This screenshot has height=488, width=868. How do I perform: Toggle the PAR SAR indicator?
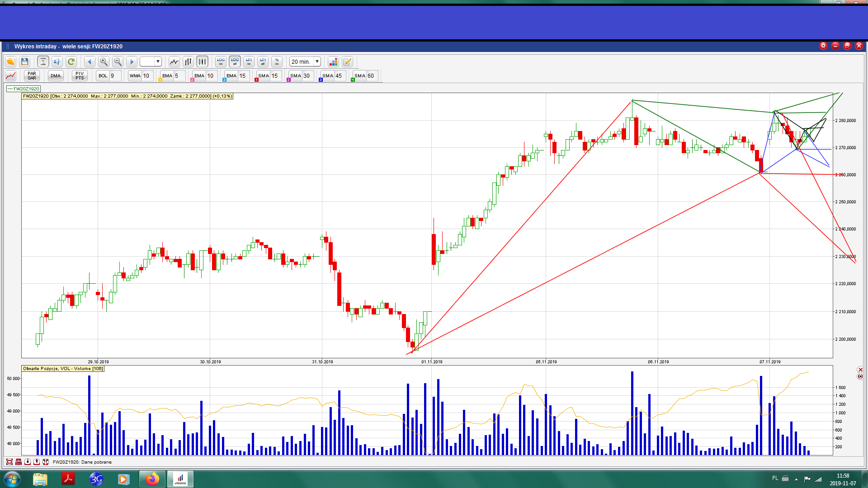pyautogui.click(x=32, y=76)
